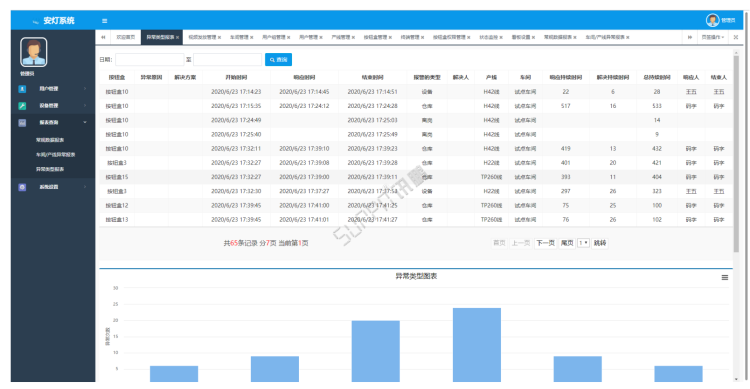Image resolution: width=750 pixels, height=389 pixels.
Task: Click the 系统设置 gear icon in the sidebar
Action: point(22,187)
